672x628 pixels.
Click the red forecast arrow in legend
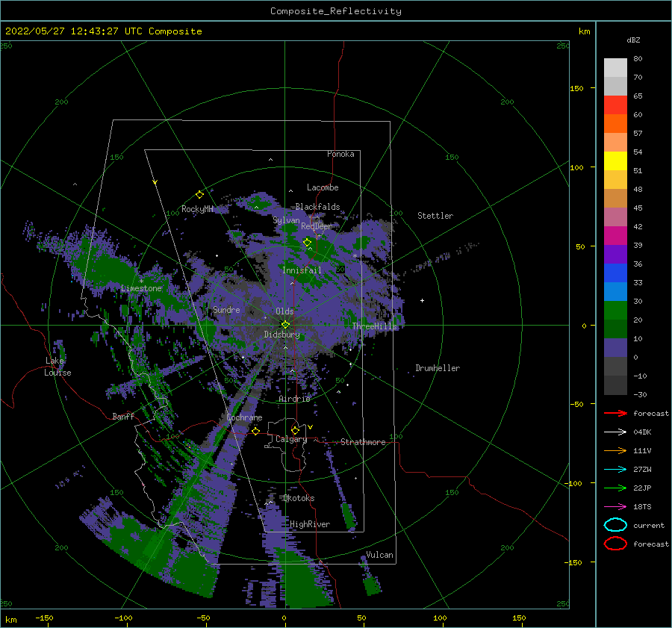pyautogui.click(x=615, y=413)
